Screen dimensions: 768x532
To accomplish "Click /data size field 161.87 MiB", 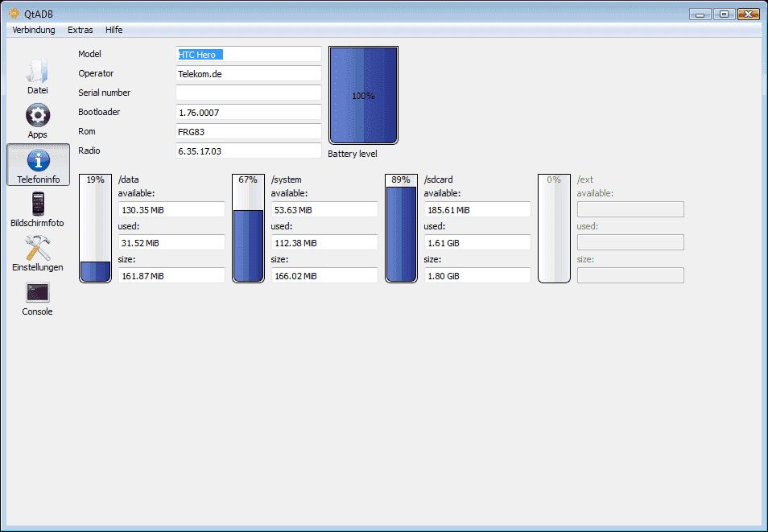I will 172,275.
